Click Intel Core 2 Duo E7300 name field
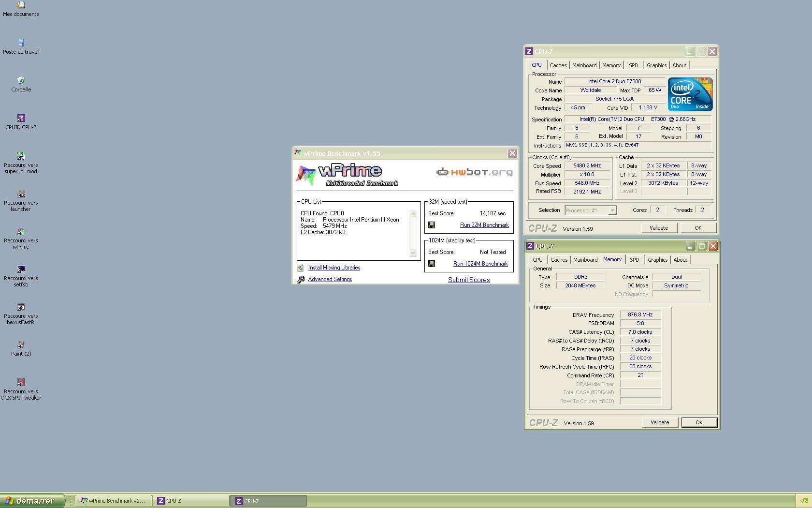812x508 pixels. [615, 81]
